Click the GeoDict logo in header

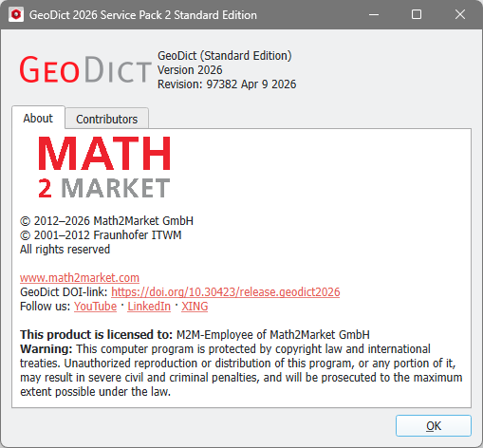click(85, 69)
